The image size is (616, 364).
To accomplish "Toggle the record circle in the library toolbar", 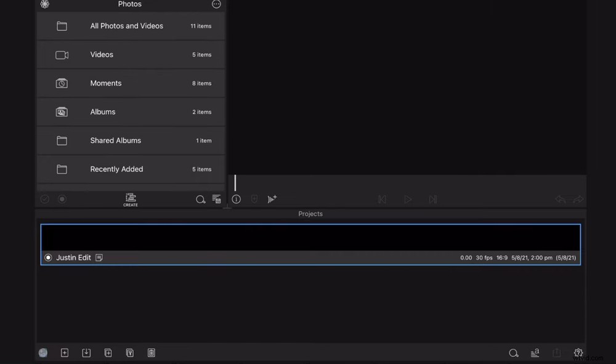I will coord(62,199).
